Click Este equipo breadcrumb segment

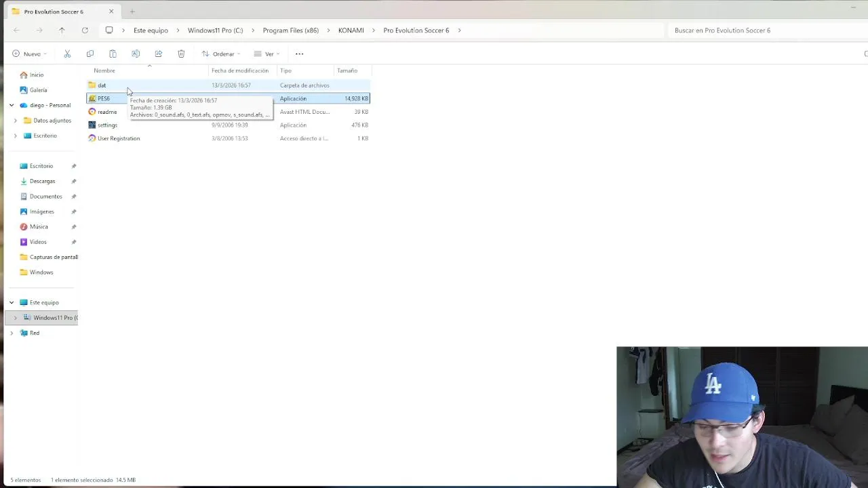[151, 30]
